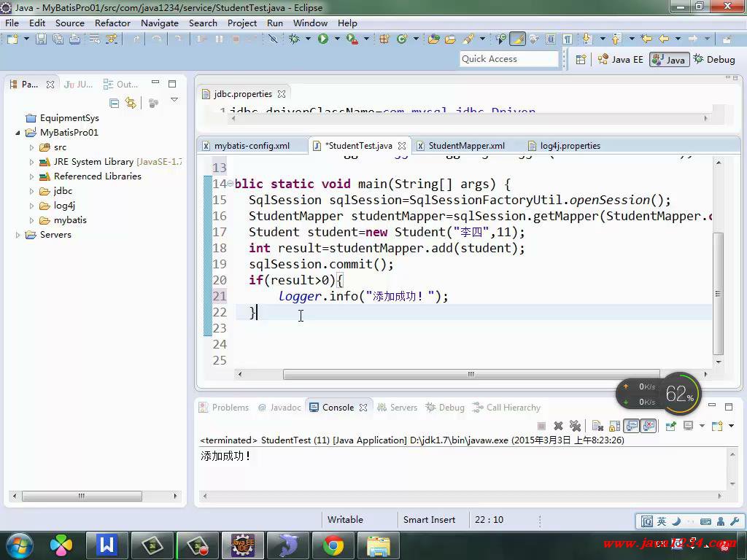Switch to the Debug perspective
The image size is (747, 560).
pos(714,60)
